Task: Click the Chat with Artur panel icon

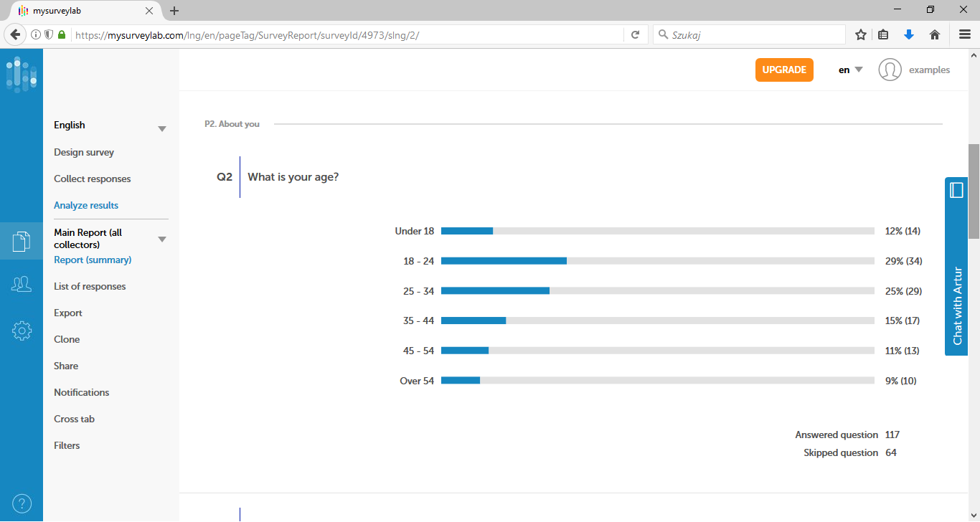Action: (x=956, y=190)
